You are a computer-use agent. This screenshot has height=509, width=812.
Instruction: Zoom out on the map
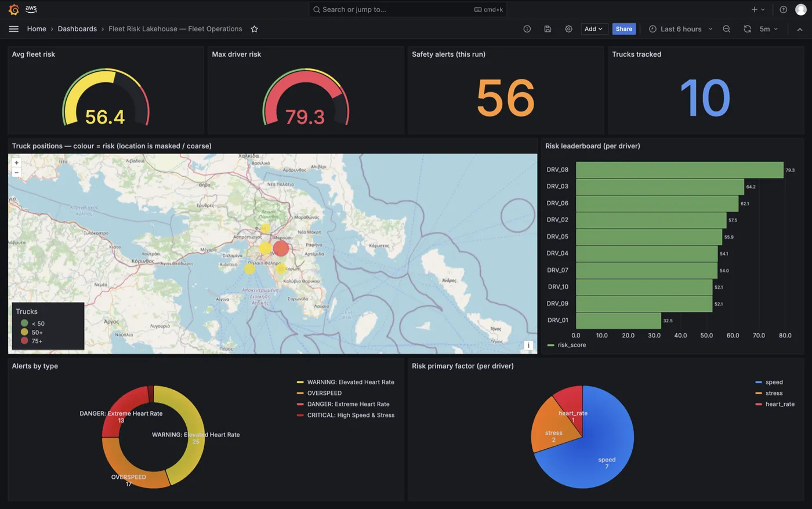[16, 173]
